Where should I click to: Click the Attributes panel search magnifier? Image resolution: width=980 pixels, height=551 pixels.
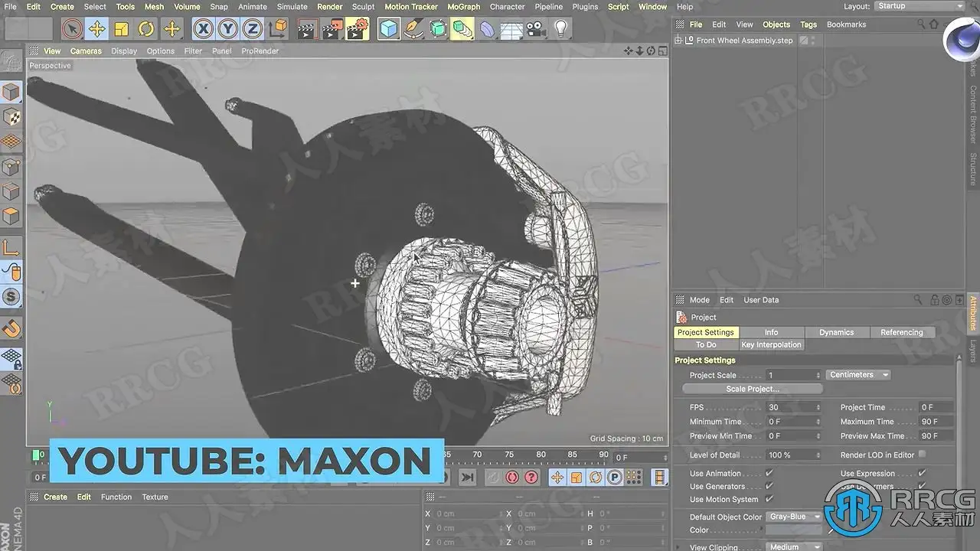pyautogui.click(x=918, y=300)
